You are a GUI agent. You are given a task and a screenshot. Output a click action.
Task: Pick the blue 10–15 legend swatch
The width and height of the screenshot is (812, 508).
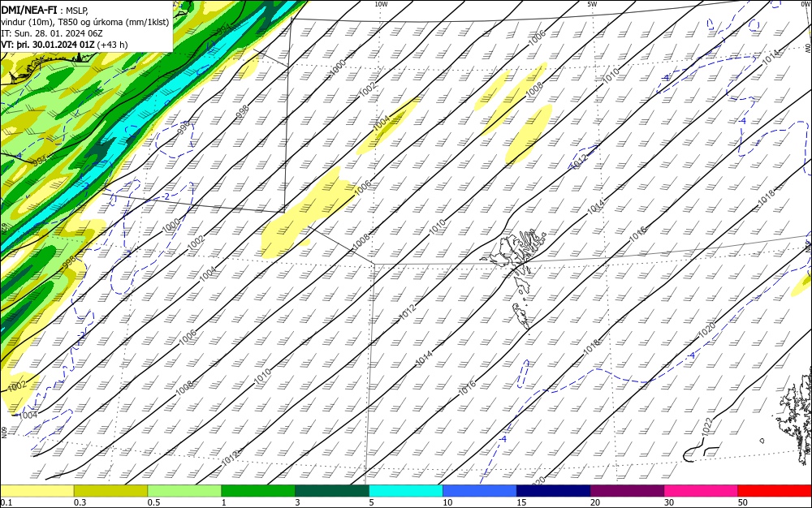point(480,491)
